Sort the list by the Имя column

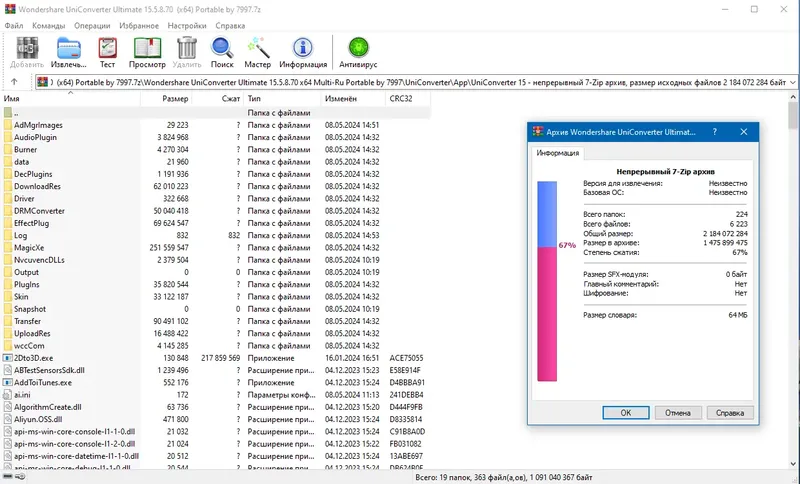tap(70, 98)
